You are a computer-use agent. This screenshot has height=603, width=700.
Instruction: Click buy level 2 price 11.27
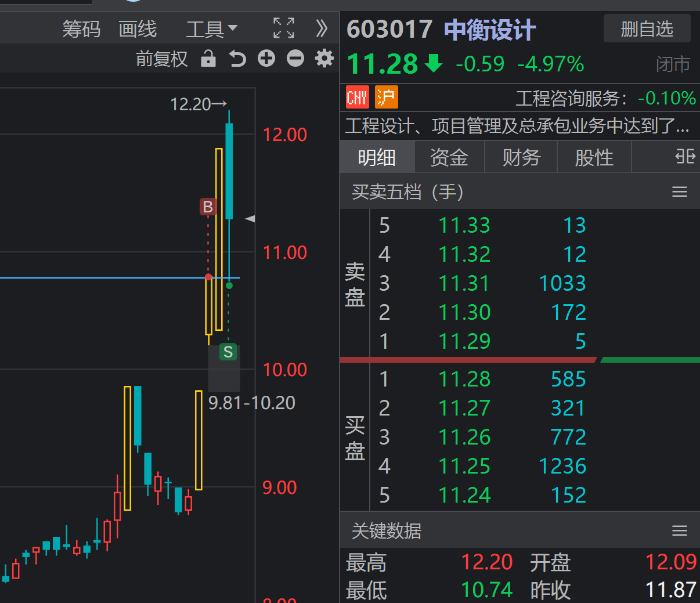pos(464,408)
